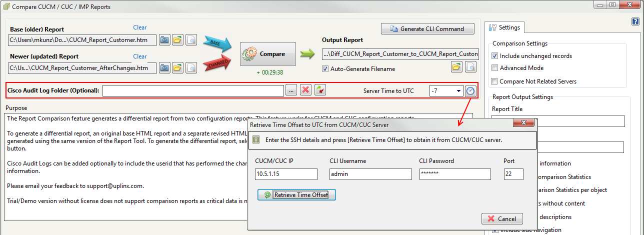Open folder browse icon for Base report
This screenshot has height=235, width=644.
(x=177, y=40)
